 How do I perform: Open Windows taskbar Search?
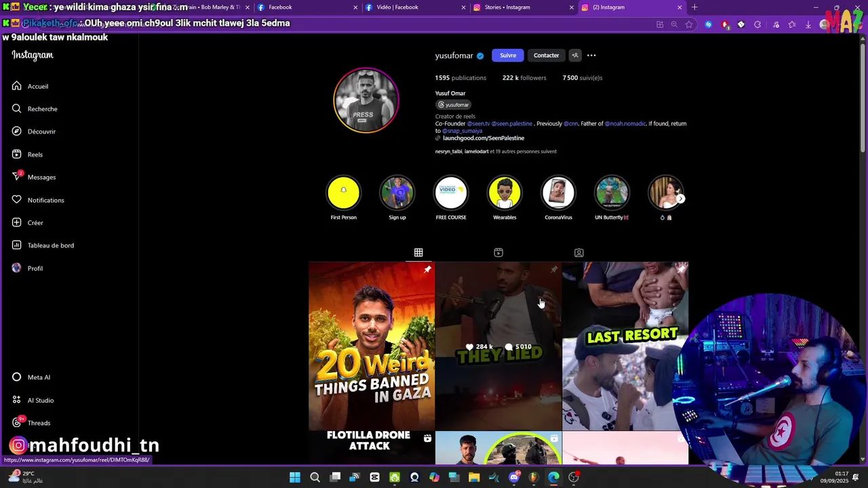315,477
